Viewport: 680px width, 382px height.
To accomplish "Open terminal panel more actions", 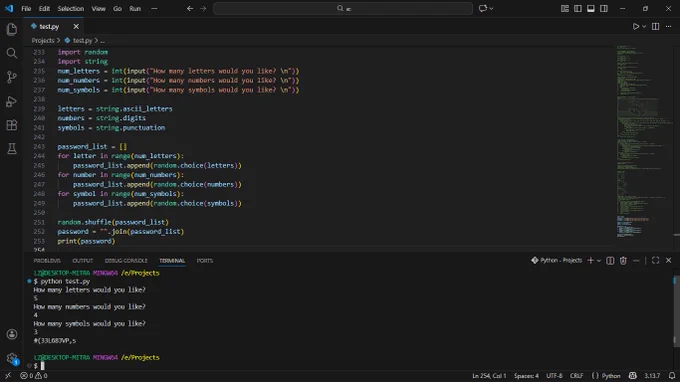I will (x=636, y=260).
